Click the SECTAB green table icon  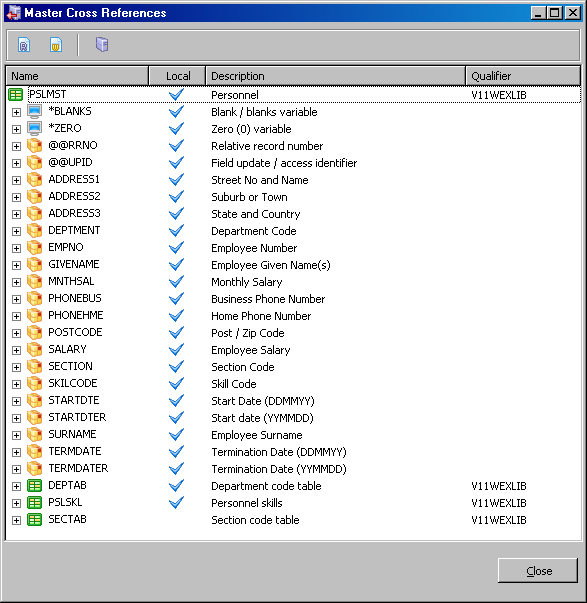click(35, 520)
